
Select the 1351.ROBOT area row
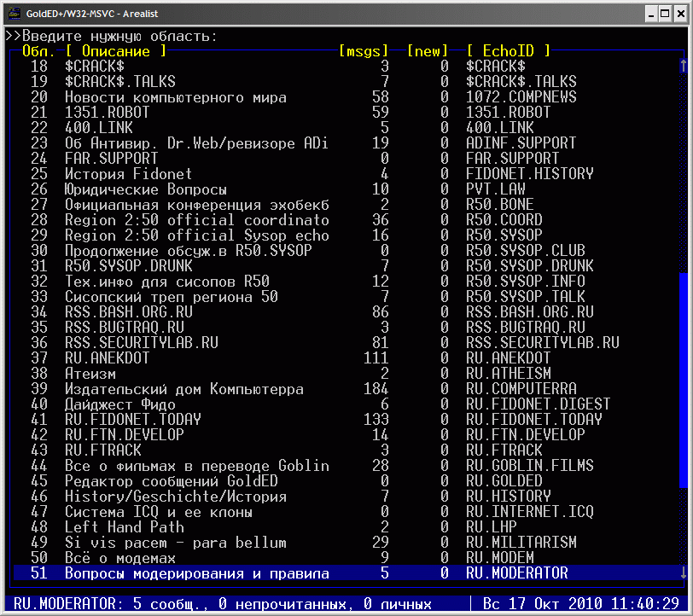tap(347, 113)
